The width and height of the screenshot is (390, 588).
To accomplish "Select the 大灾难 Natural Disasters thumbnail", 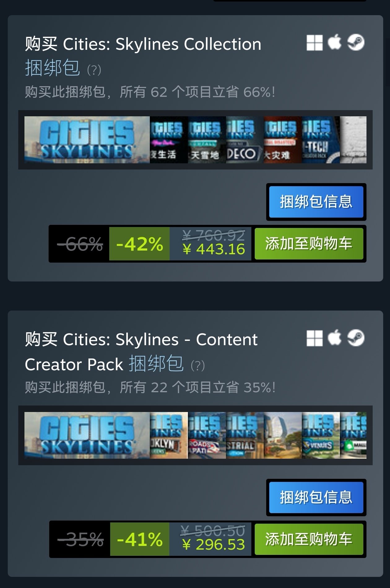I will click(x=282, y=140).
